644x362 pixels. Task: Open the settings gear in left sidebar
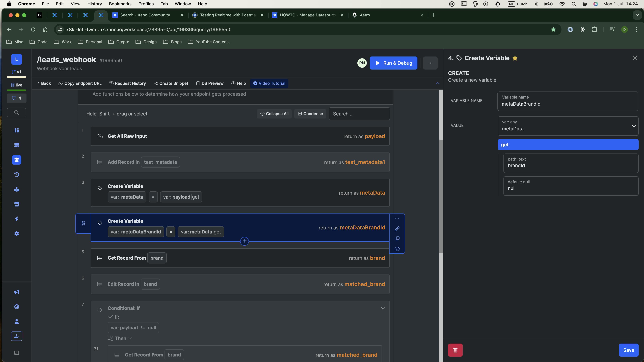coord(17,234)
